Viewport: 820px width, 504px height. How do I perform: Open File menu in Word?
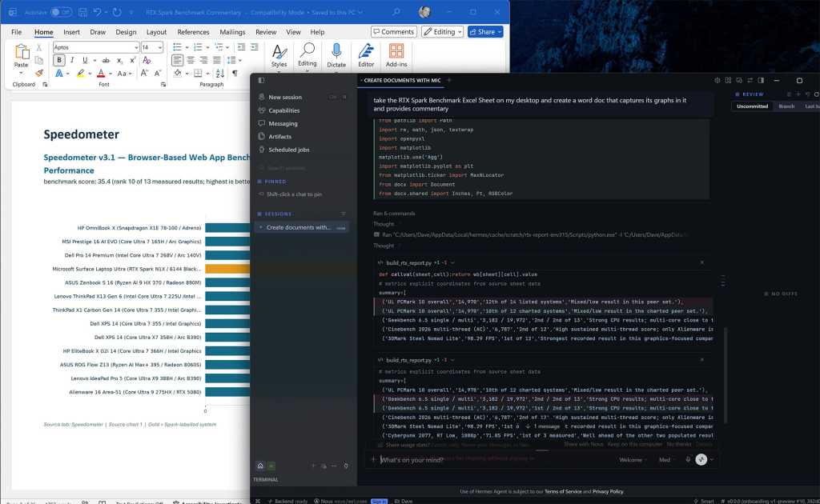tap(17, 32)
